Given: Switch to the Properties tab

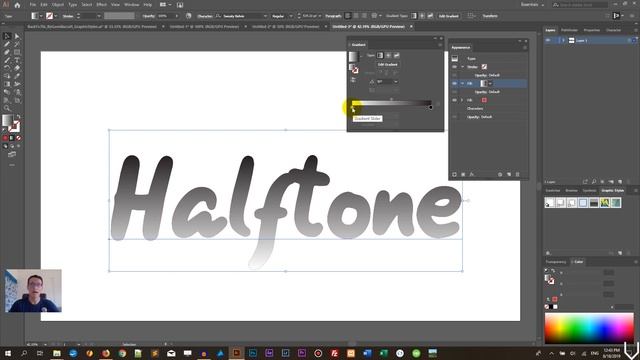Looking at the screenshot, I should 591,30.
